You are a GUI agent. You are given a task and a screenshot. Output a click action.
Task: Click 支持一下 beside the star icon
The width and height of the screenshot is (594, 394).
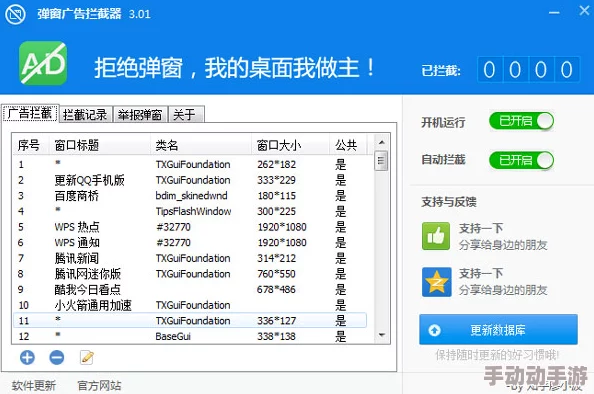click(x=481, y=274)
